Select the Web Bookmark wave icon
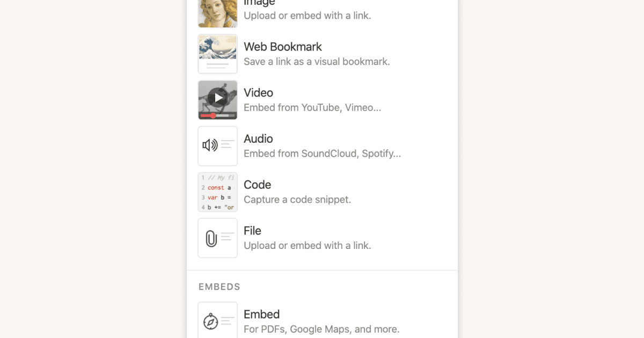Viewport: 644px width, 338px height. pos(217,47)
